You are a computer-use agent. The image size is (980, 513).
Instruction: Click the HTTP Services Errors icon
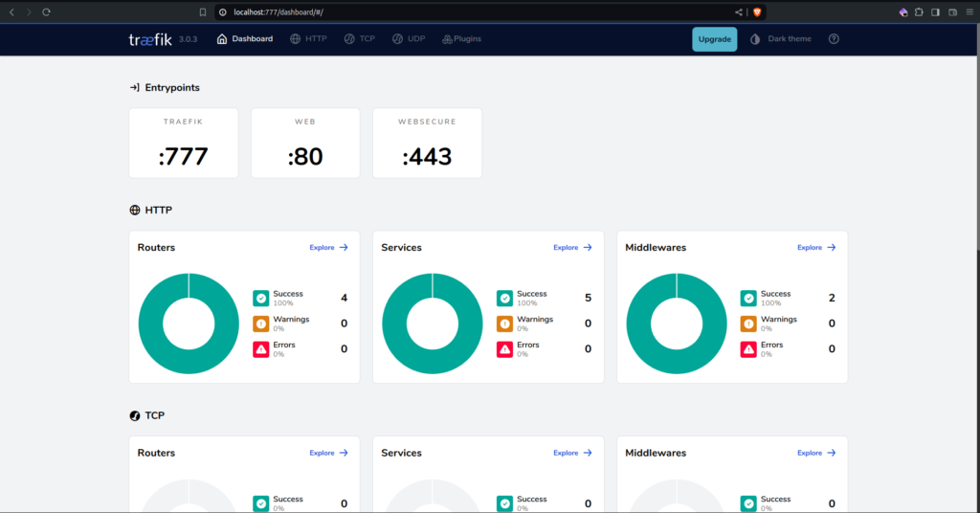click(505, 349)
